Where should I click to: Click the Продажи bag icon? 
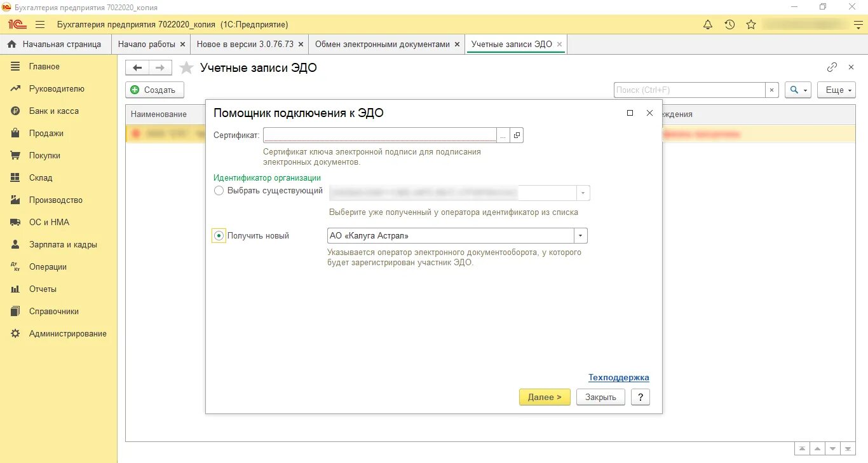(16, 134)
